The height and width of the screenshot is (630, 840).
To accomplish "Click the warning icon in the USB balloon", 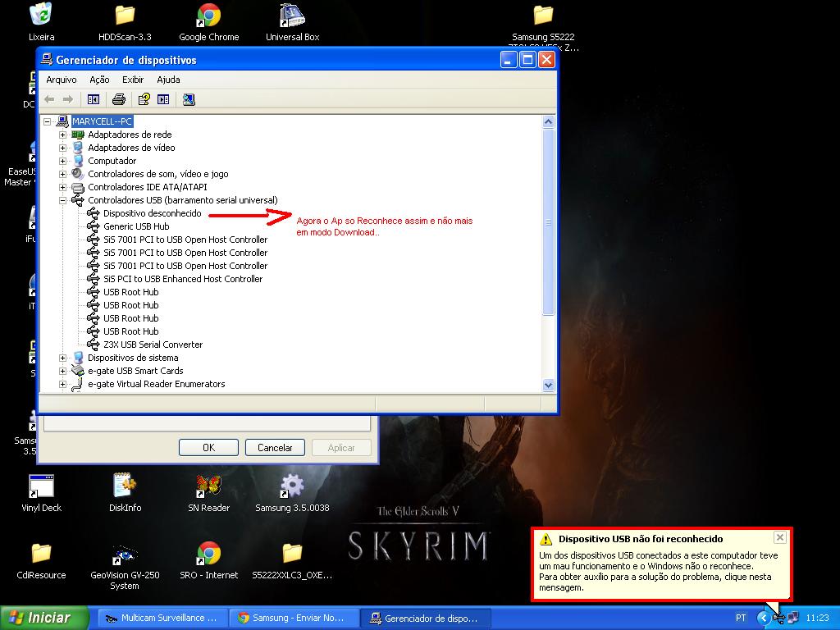I will (x=546, y=539).
